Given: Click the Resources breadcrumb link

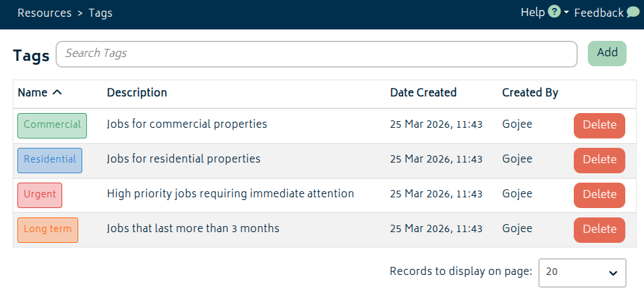Looking at the screenshot, I should (43, 13).
